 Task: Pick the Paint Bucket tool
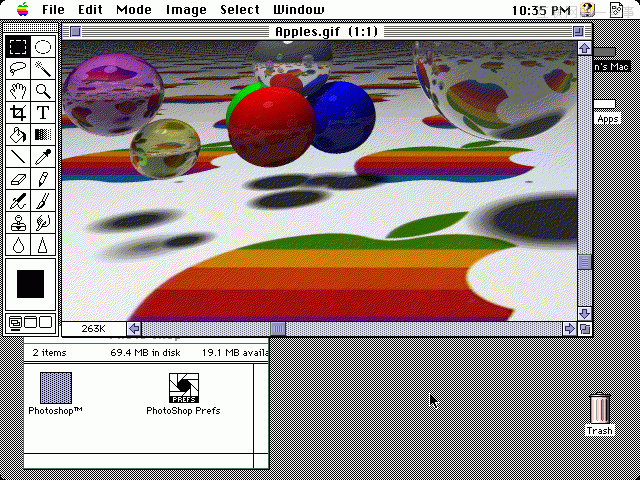(x=18, y=134)
